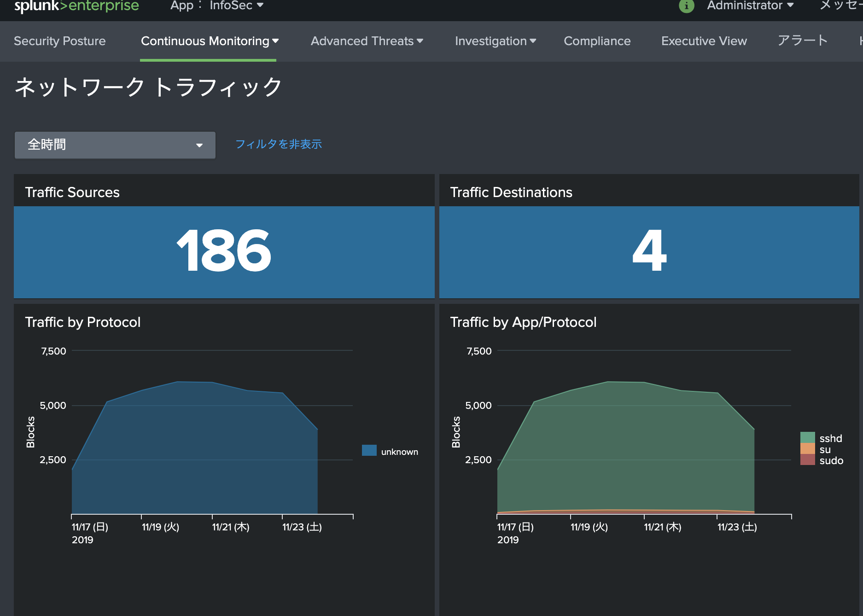Click 11/19 (火) axis label in Protocol chart

click(160, 527)
